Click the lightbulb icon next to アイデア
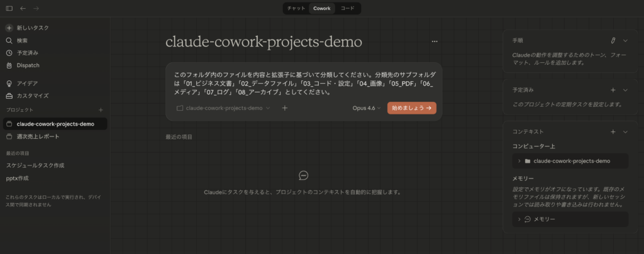644x254 pixels. click(x=9, y=83)
